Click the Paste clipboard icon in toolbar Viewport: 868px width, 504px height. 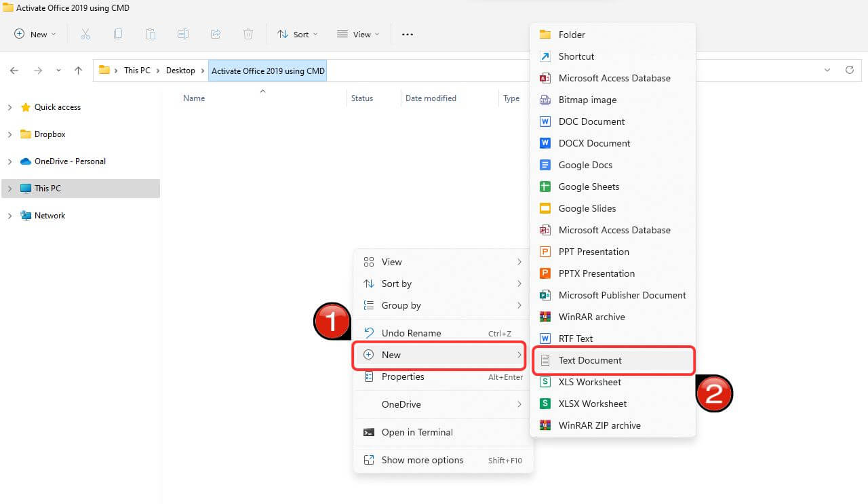(x=151, y=34)
